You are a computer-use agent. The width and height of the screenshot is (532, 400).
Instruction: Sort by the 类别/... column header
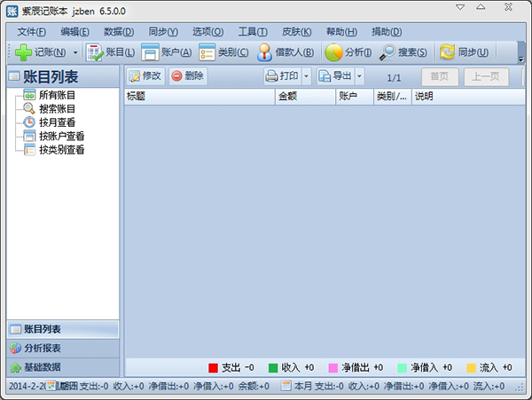coord(393,97)
